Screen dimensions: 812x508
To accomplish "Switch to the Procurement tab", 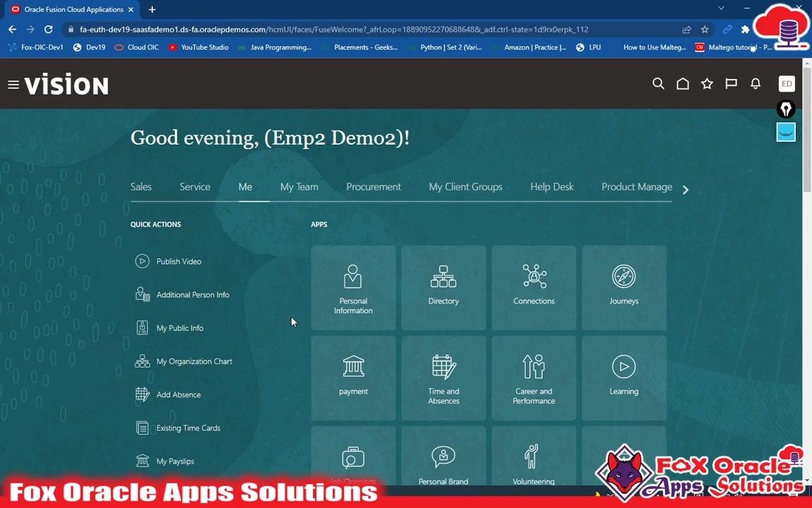I will 374,186.
